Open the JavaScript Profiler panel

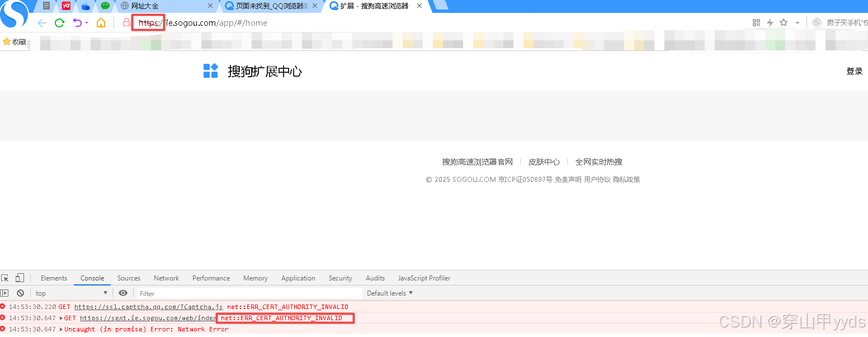coord(424,278)
